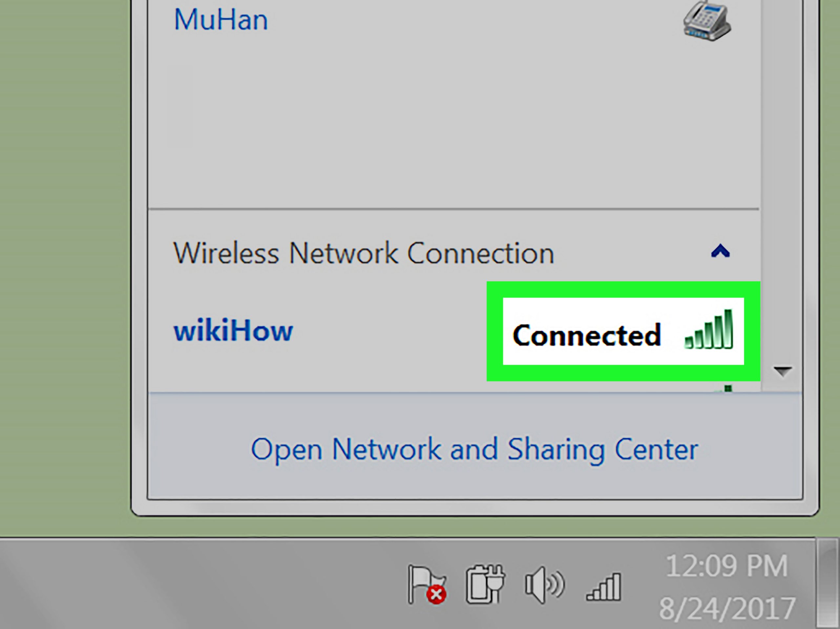Collapse the Wireless Network Connection section
The height and width of the screenshot is (629, 840).
pos(720,252)
